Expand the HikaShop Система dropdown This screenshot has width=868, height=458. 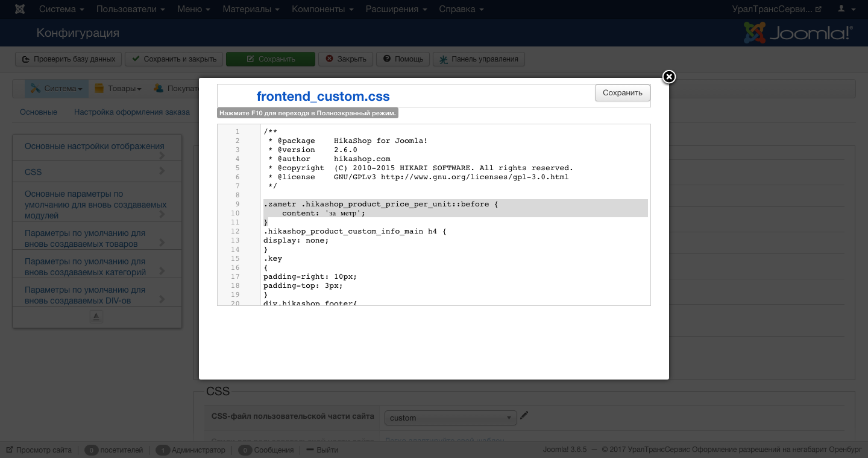pos(57,89)
